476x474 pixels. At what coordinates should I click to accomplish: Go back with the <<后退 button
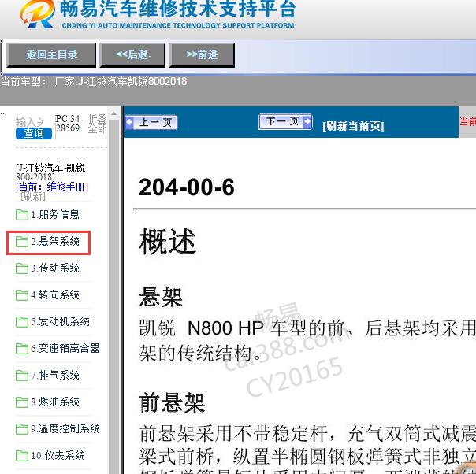pyautogui.click(x=133, y=55)
